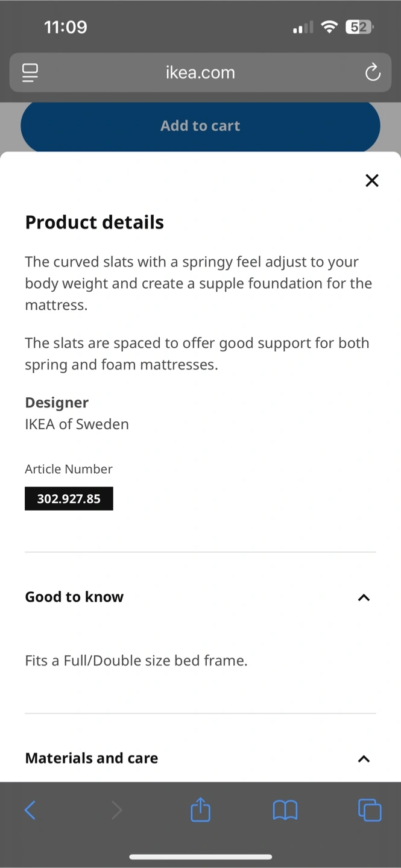Close the Product details sheet

[x=372, y=180]
